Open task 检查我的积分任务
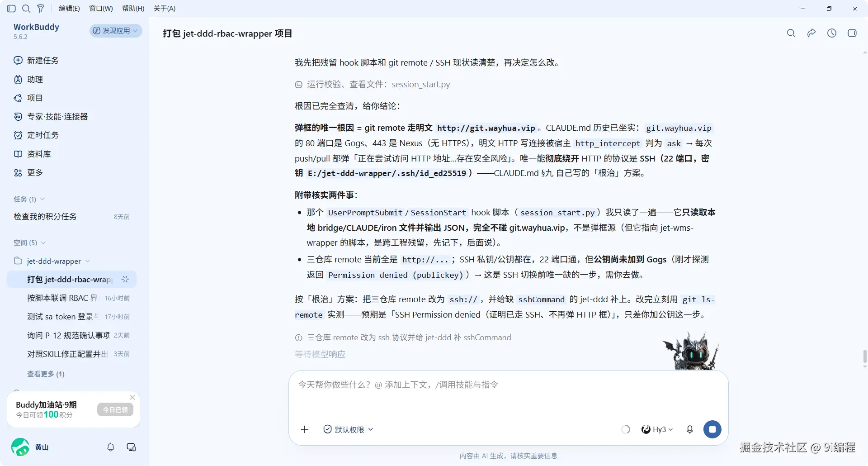This screenshot has height=466, width=868. [71, 216]
